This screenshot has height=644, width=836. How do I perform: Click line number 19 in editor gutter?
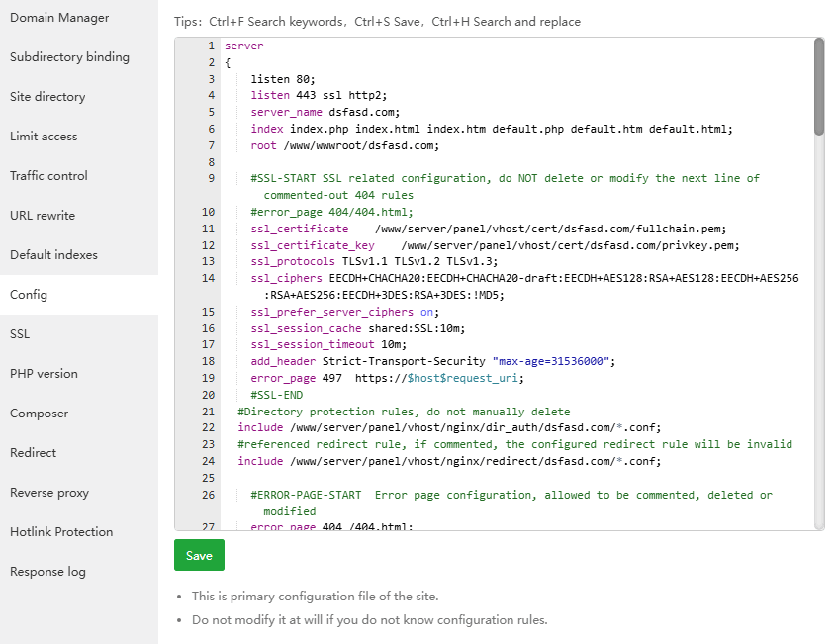208,378
